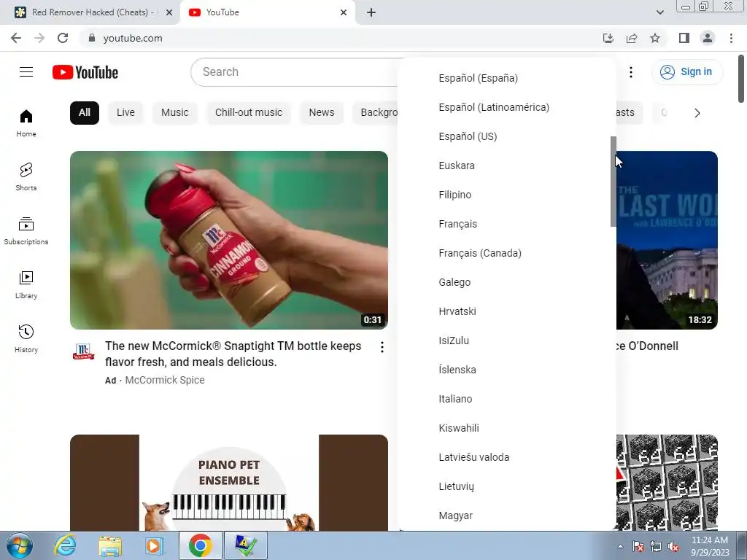Click the YouTube logo

[85, 72]
